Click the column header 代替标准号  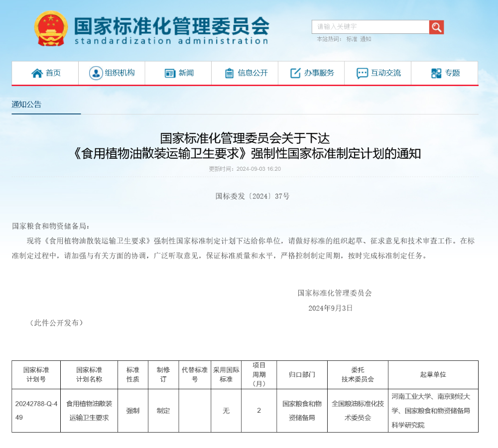(195, 375)
